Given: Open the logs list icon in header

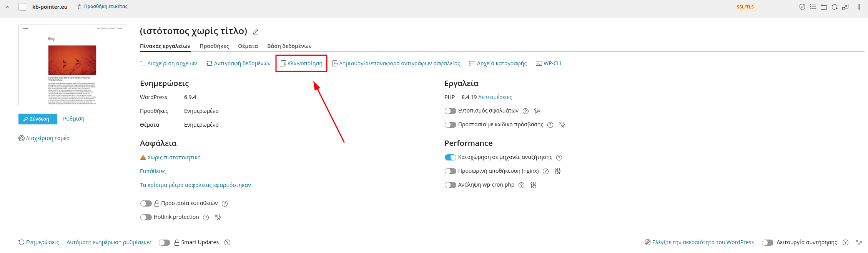Looking at the screenshot, I should click(x=813, y=7).
